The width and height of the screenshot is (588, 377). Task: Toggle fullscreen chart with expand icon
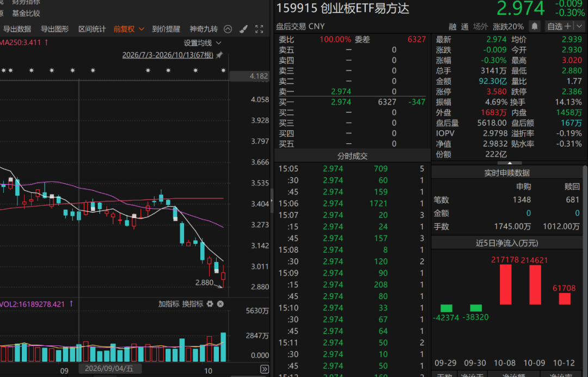pos(259,29)
